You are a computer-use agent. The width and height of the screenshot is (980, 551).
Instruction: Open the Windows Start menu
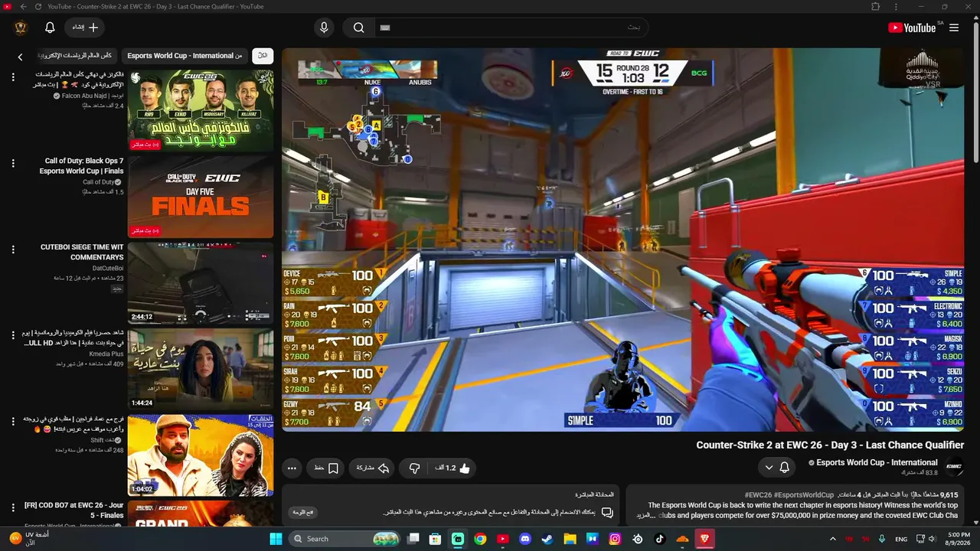pyautogui.click(x=276, y=539)
